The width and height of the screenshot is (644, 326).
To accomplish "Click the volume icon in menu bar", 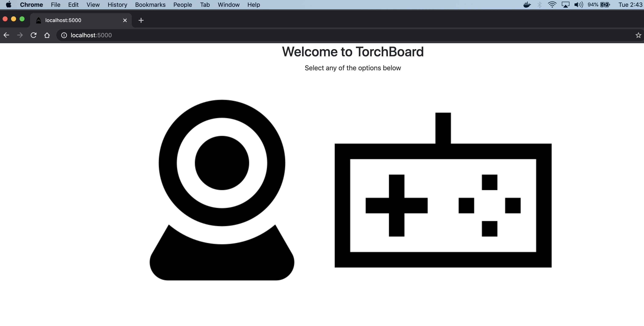I will point(578,5).
